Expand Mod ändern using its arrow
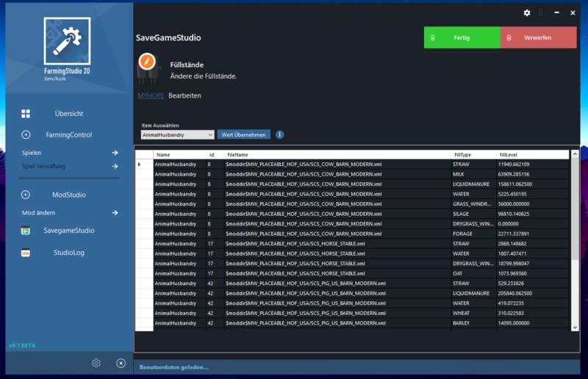Image resolution: width=588 pixels, height=379 pixels. (115, 213)
